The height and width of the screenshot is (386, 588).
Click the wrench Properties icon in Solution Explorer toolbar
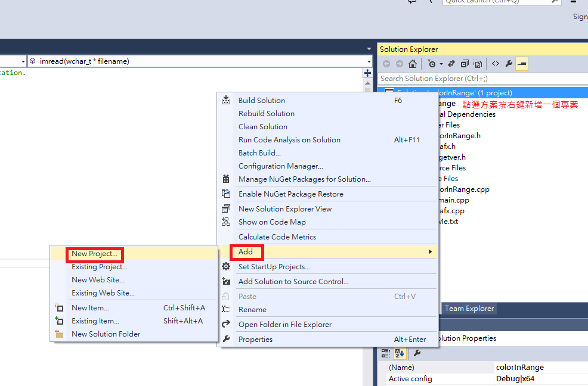coord(509,64)
